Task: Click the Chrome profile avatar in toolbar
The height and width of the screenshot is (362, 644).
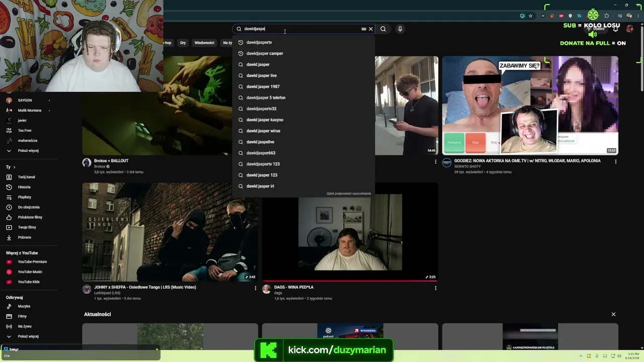Action: pos(629,16)
